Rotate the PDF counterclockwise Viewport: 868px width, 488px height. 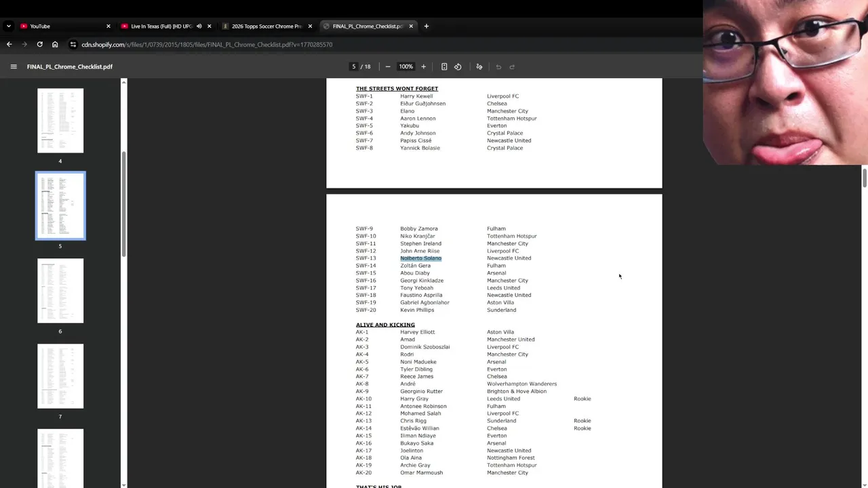point(458,66)
